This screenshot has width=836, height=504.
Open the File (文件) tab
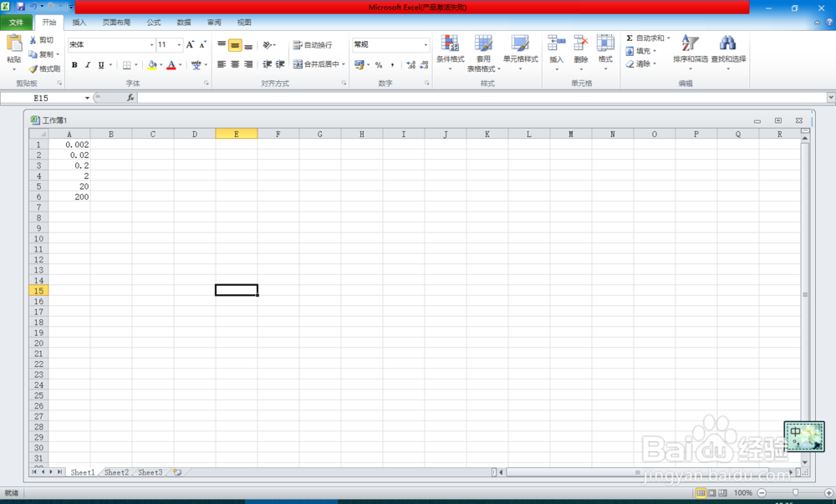(16, 23)
